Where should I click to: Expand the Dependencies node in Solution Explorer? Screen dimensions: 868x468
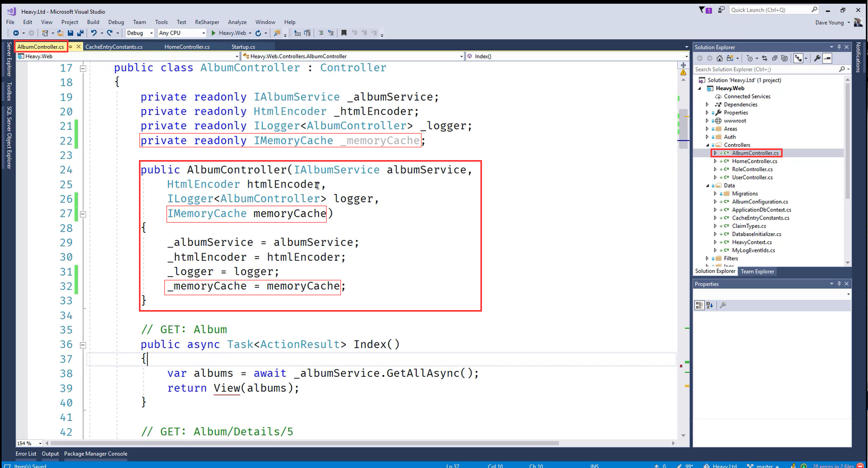[x=707, y=104]
